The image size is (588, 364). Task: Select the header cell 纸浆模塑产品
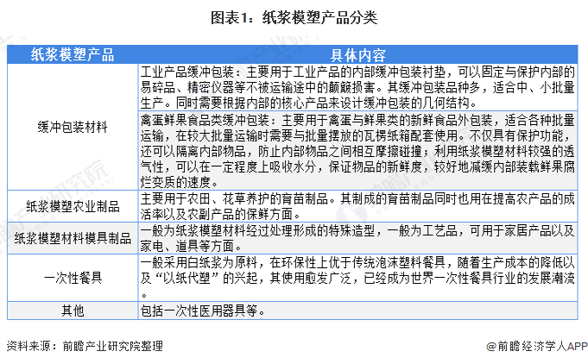[x=73, y=54]
